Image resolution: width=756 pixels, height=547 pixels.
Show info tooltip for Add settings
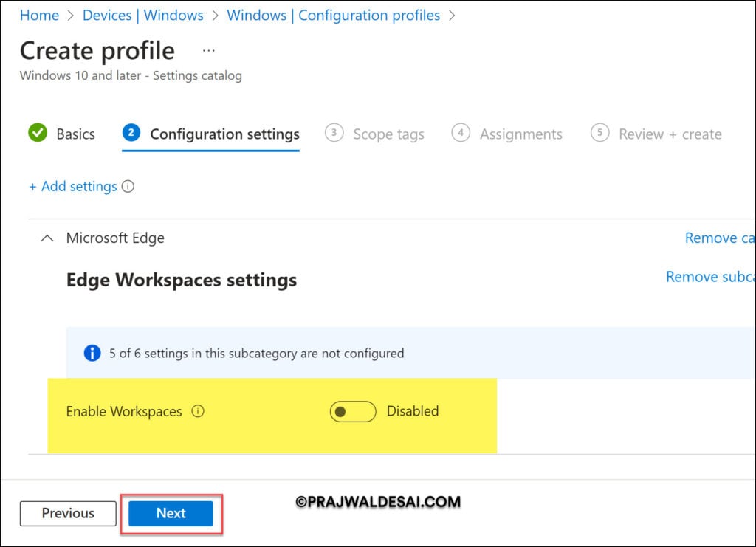pos(128,186)
